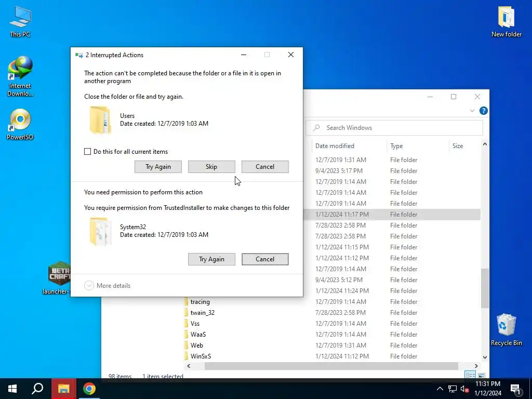The width and height of the screenshot is (532, 399).
Task: Switch Explorer to details view icon
Action: 470,375
